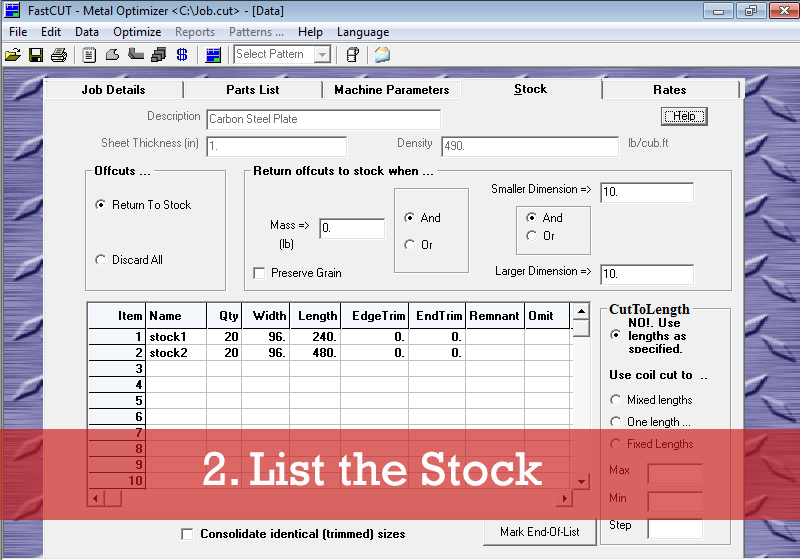Select And option between the dimension fields
This screenshot has width=800, height=560.
click(544, 218)
